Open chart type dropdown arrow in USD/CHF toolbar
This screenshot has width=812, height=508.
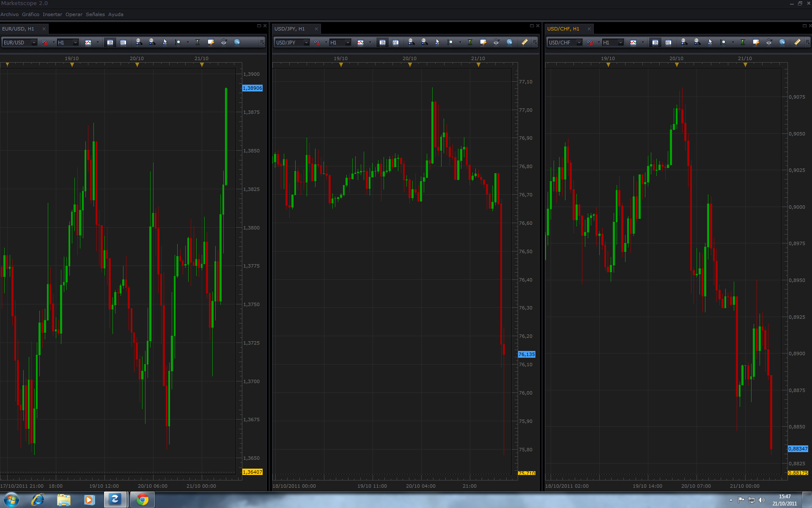click(x=643, y=42)
